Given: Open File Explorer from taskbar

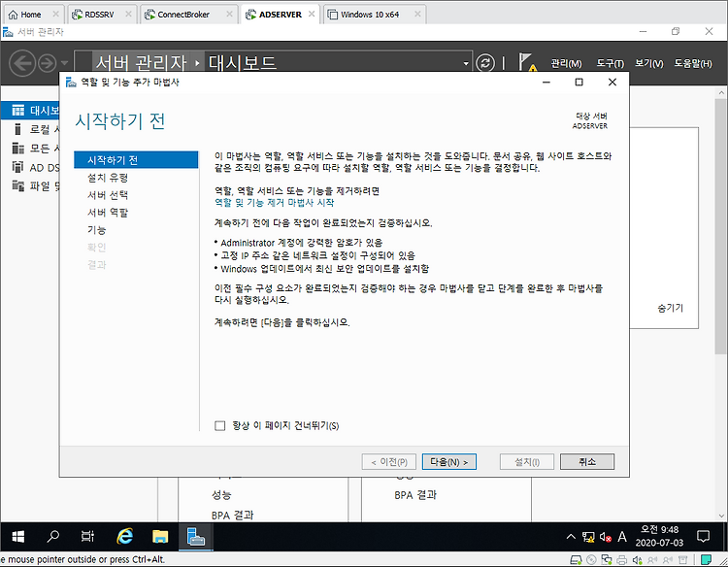Looking at the screenshot, I should pos(160,537).
